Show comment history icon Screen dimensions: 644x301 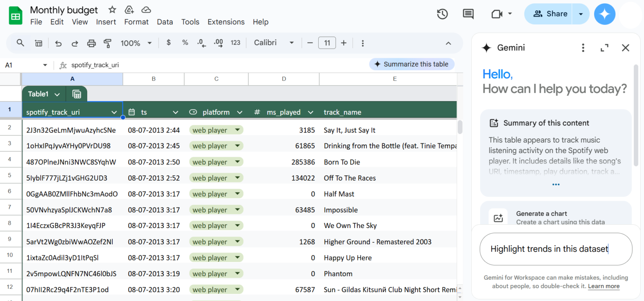coord(468,14)
